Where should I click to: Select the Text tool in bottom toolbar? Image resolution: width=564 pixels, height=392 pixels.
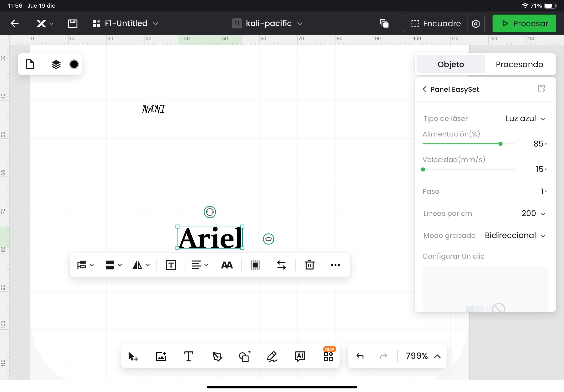coord(189,356)
